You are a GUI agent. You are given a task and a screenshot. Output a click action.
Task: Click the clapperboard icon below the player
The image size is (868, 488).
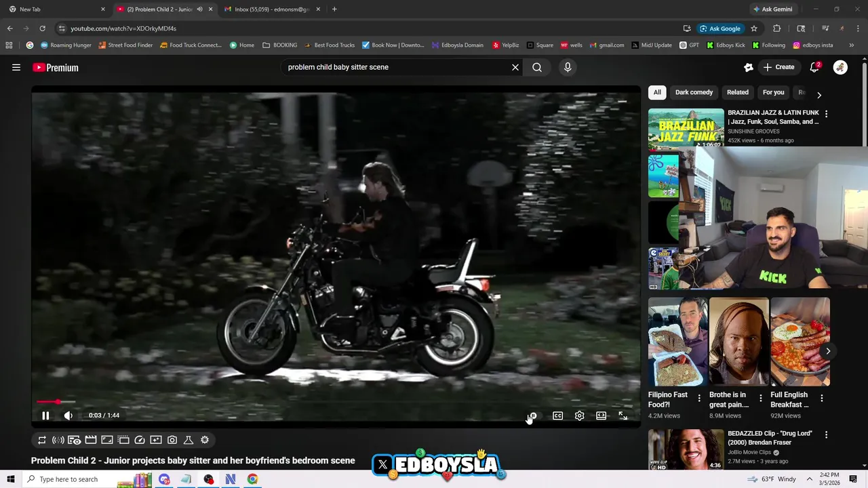click(x=91, y=440)
